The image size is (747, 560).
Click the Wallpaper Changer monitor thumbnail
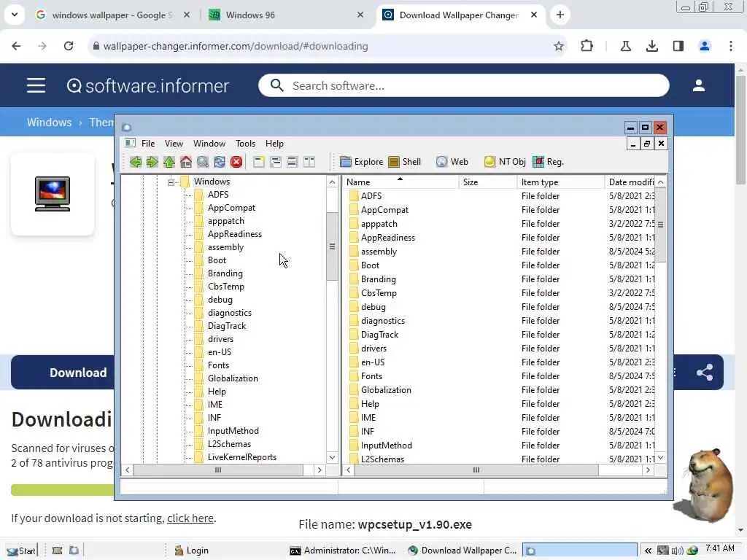[53, 194]
